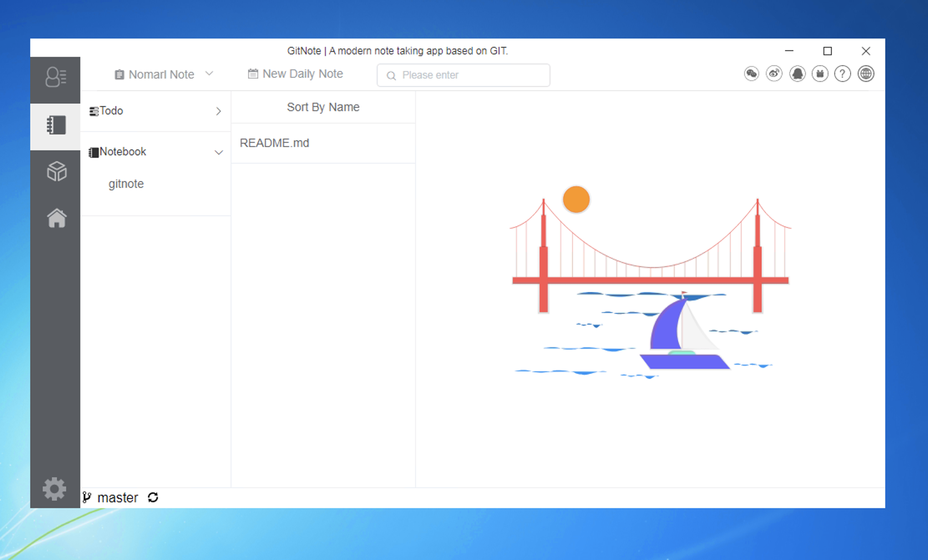928x560 pixels.
Task: Open the help question mark icon
Action: [x=842, y=74]
